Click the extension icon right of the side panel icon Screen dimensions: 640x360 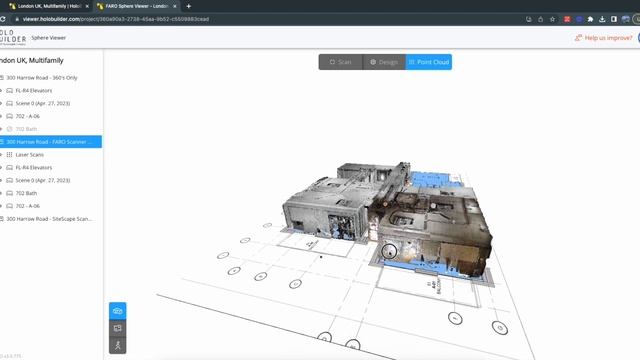[625, 19]
